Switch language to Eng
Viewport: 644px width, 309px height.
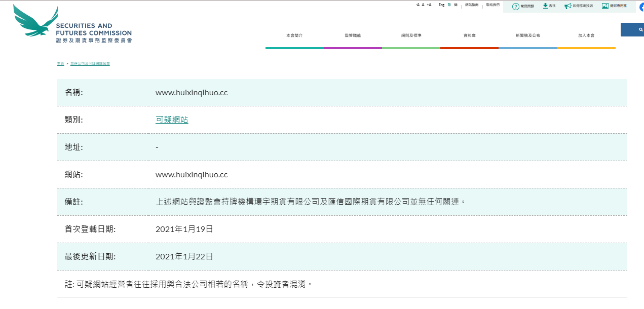click(x=441, y=5)
